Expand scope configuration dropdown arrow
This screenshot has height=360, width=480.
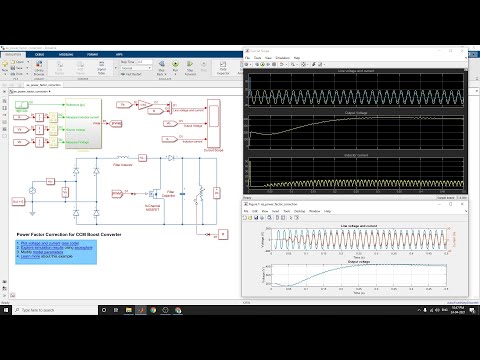click(x=251, y=64)
